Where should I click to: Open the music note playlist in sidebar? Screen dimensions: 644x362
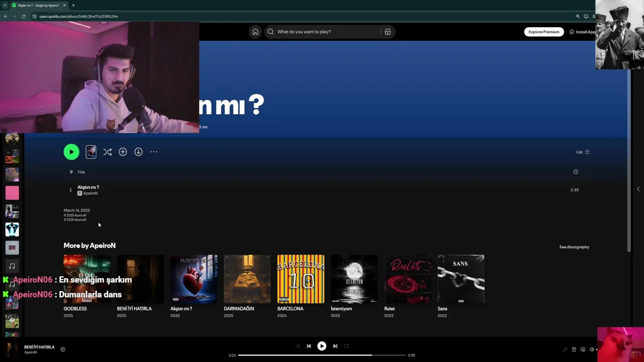[x=12, y=266]
